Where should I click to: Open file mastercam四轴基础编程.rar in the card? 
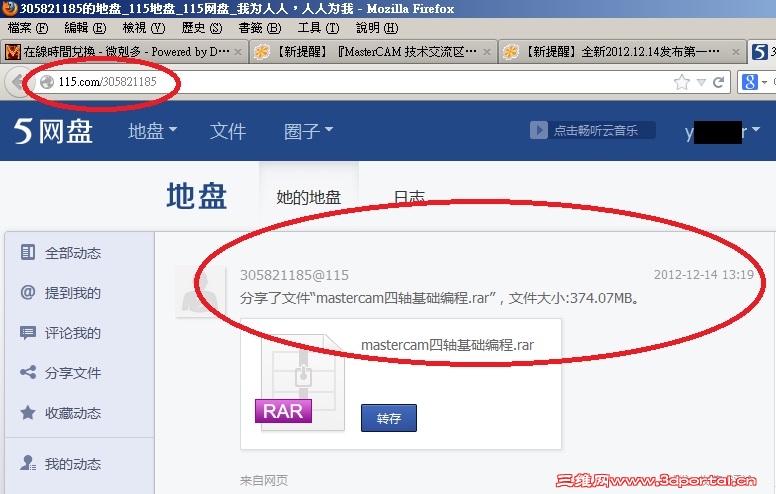[447, 345]
